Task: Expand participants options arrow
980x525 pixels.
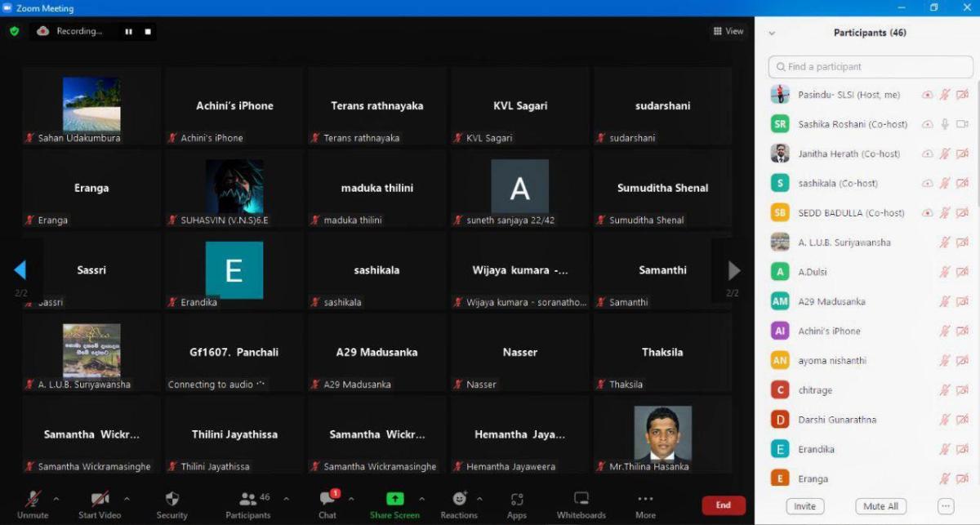Action: click(x=286, y=498)
